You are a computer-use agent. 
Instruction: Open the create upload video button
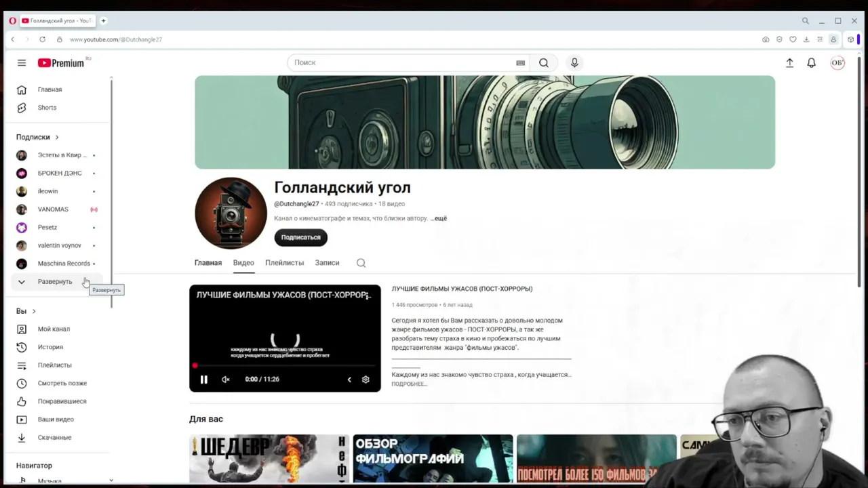click(789, 63)
